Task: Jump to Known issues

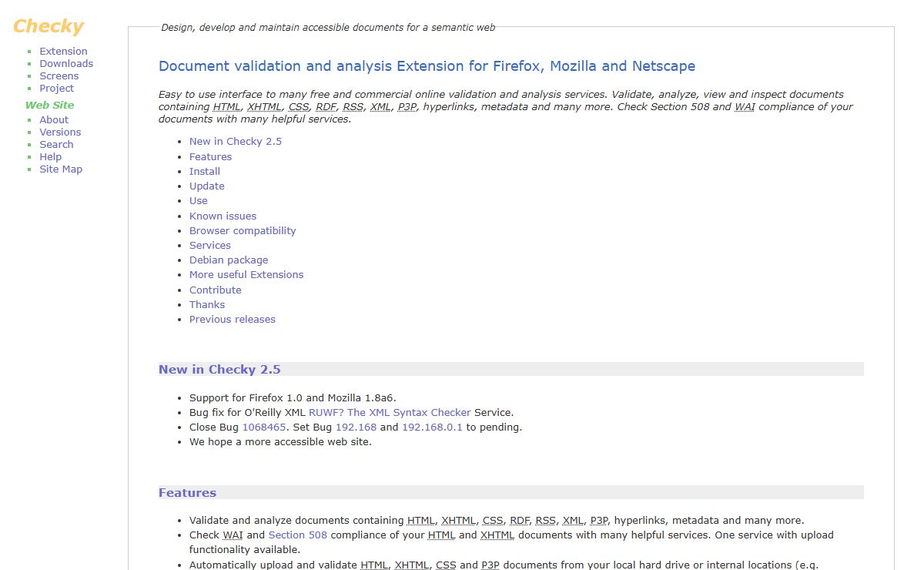Action: 223,216
